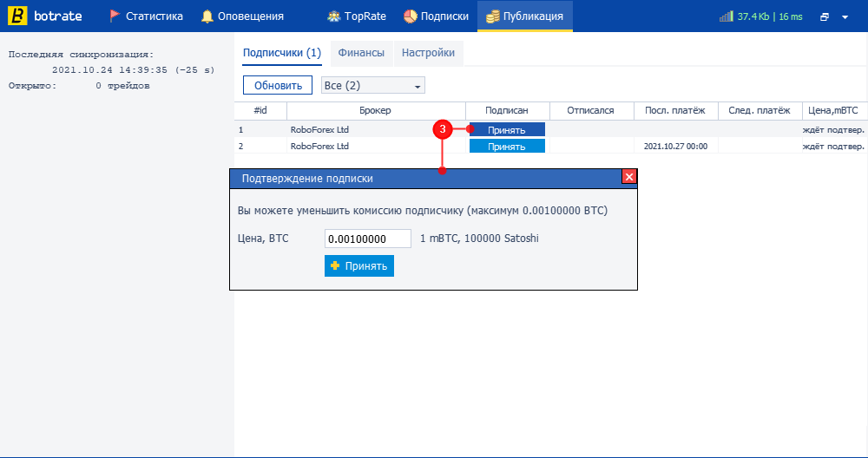868x458 pixels.
Task: Click the 37.4 Kb | 16 ms status
Action: click(x=769, y=16)
